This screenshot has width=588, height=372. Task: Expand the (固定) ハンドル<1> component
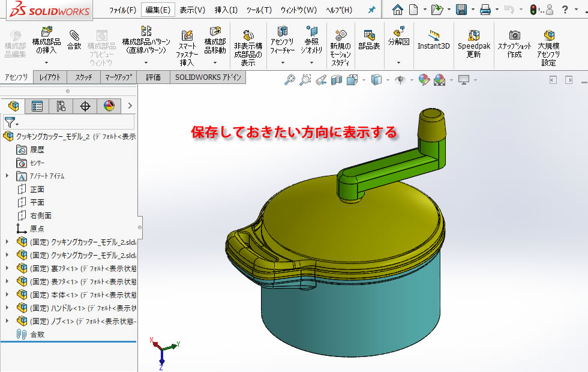coord(7,308)
